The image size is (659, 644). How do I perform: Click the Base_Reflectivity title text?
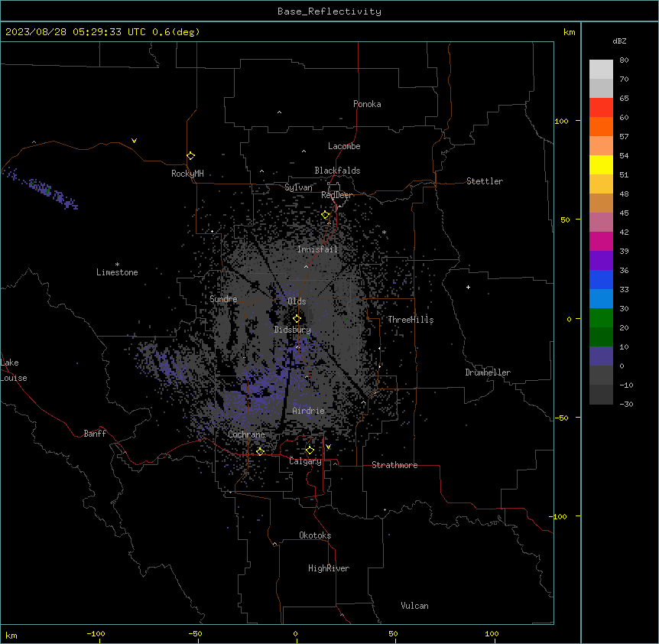[329, 11]
